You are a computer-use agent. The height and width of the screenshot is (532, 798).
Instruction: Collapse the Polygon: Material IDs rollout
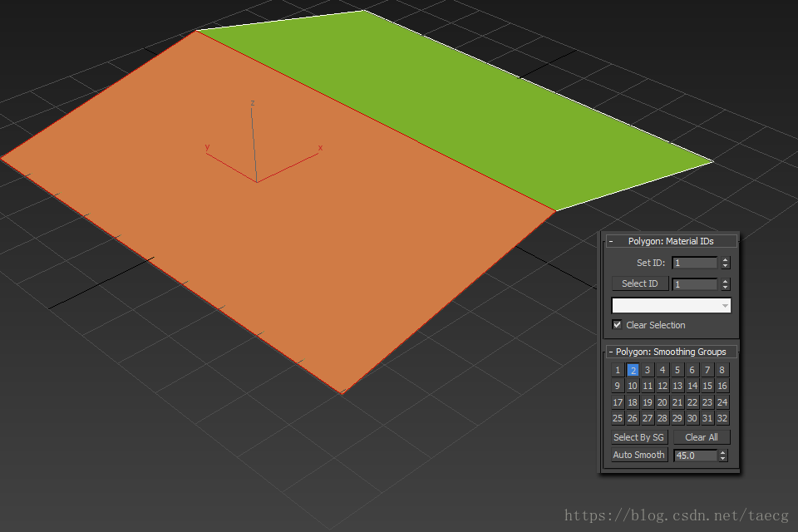(671, 241)
